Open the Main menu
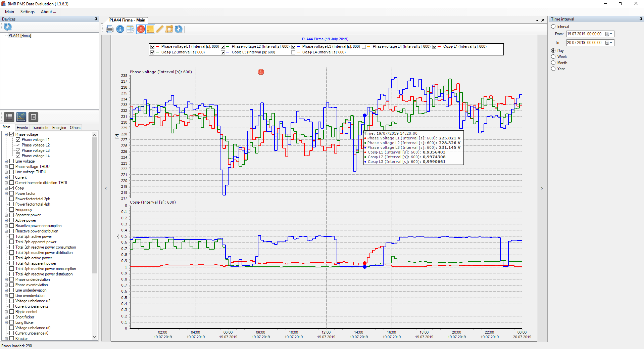The height and width of the screenshot is (349, 644). [9, 12]
